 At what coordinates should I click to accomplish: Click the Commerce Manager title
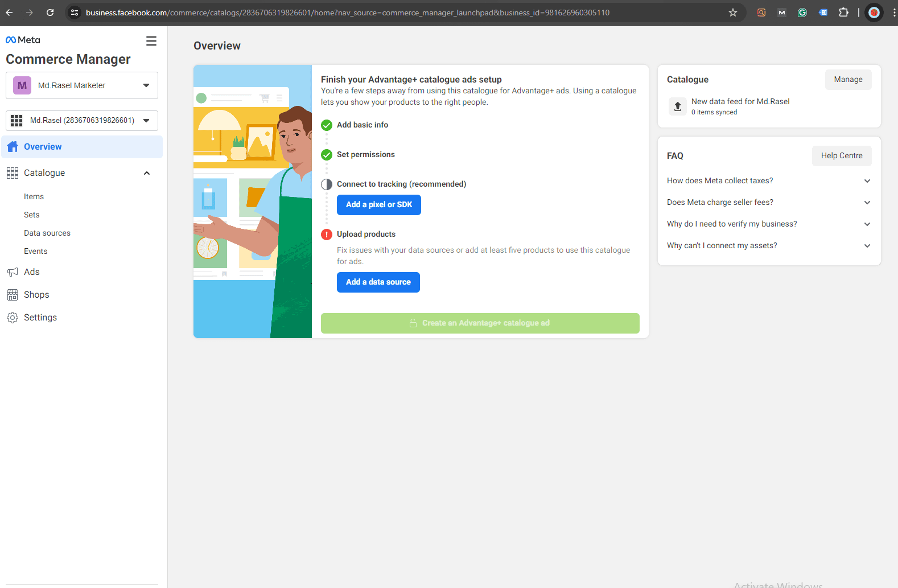[68, 59]
